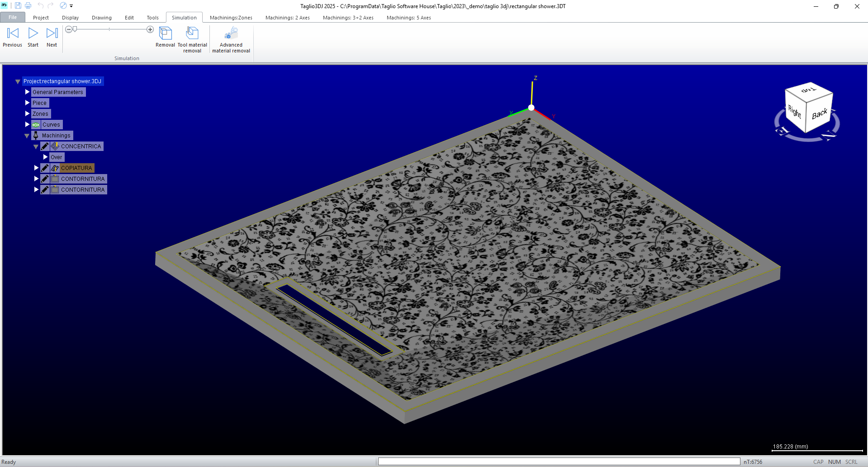Click the Removal simulation icon
This screenshot has height=467, width=868.
click(x=165, y=34)
